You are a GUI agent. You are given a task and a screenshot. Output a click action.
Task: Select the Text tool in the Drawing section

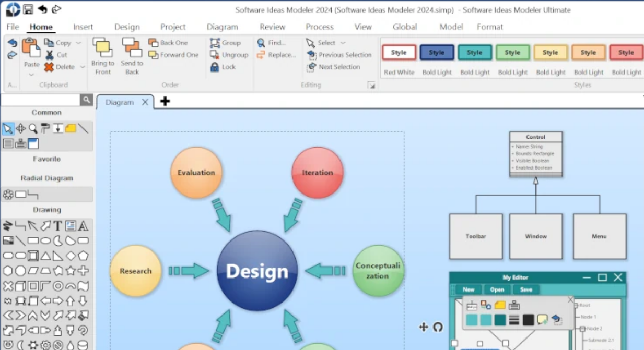(58, 225)
